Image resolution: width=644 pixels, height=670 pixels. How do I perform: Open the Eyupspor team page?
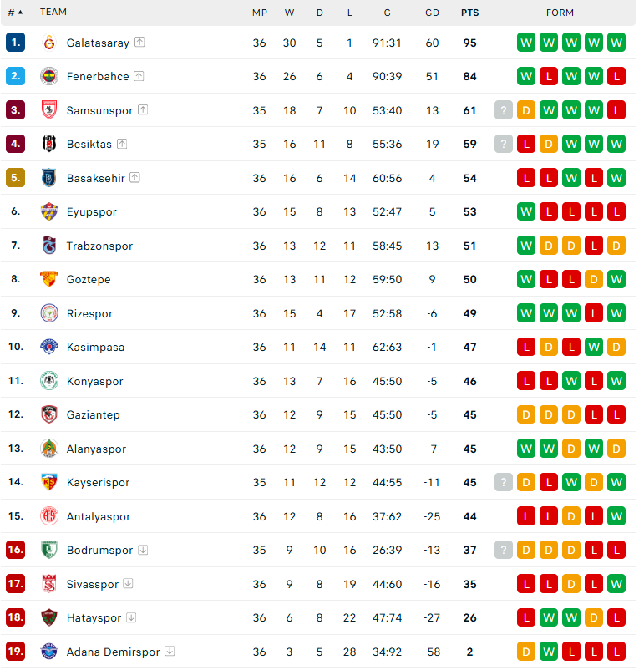point(91,212)
